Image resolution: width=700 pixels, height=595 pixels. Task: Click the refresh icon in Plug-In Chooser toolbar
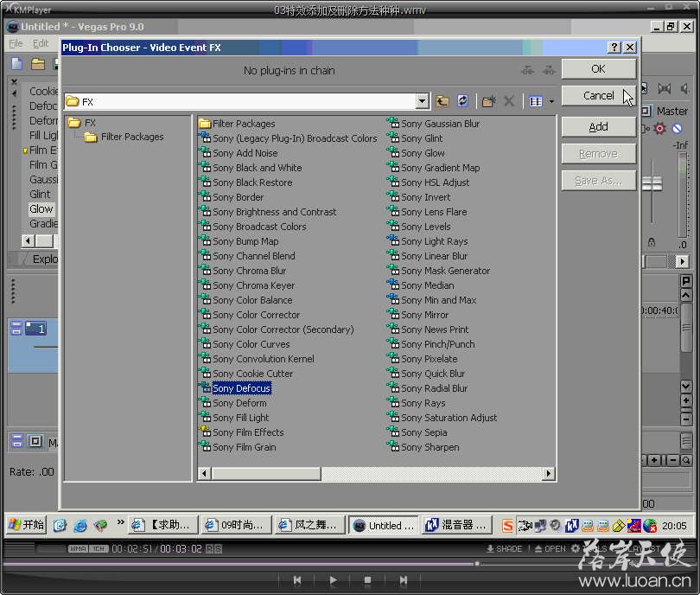click(462, 101)
